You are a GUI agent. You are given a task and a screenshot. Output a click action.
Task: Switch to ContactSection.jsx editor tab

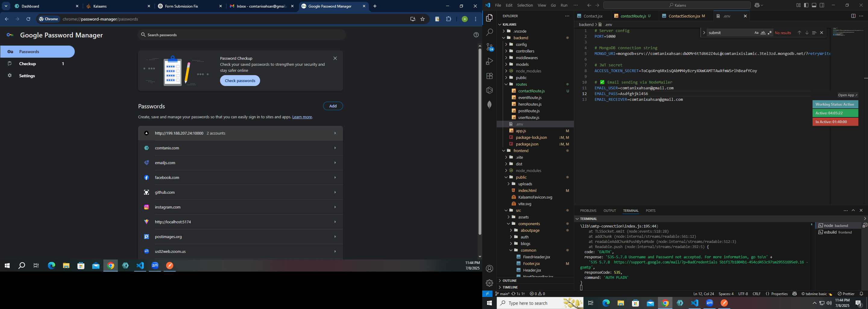click(686, 16)
